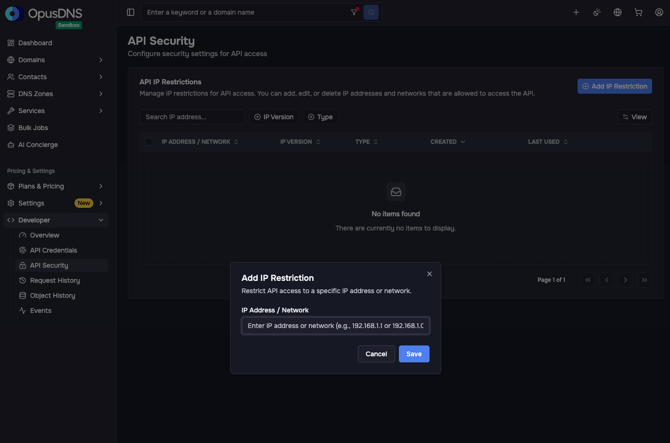The image size is (670, 443).
Task: Expand the Contacts sidebar chevron
Action: pos(101,77)
